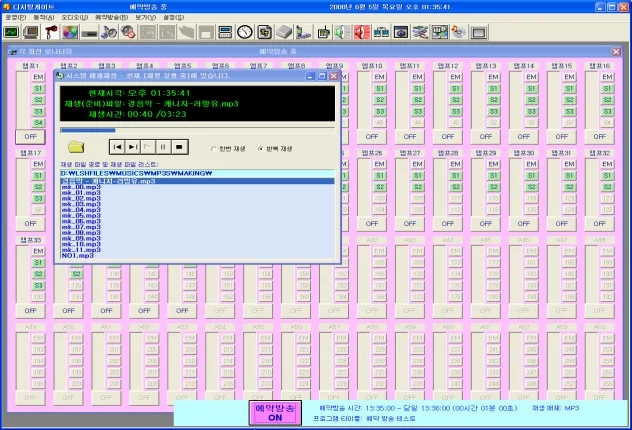Open the music notes toolbar icon
Screen dimensions: 632x430
109,32
